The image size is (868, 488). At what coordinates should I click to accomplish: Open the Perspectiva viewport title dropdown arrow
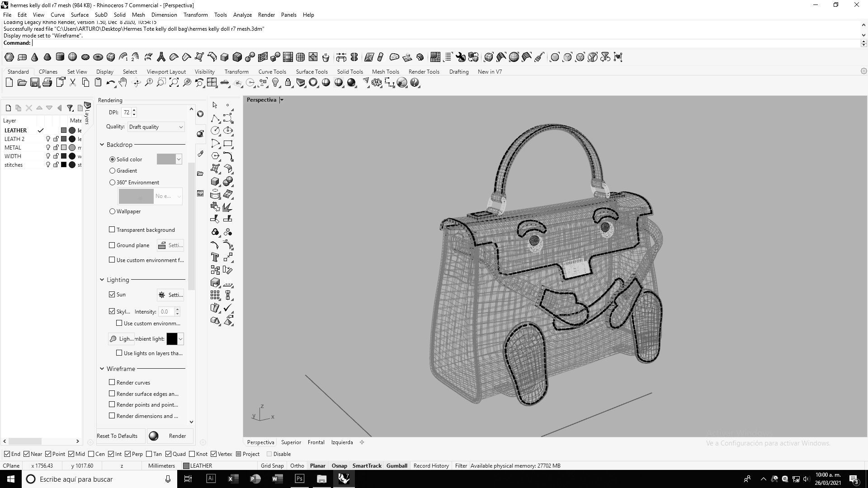pos(281,100)
